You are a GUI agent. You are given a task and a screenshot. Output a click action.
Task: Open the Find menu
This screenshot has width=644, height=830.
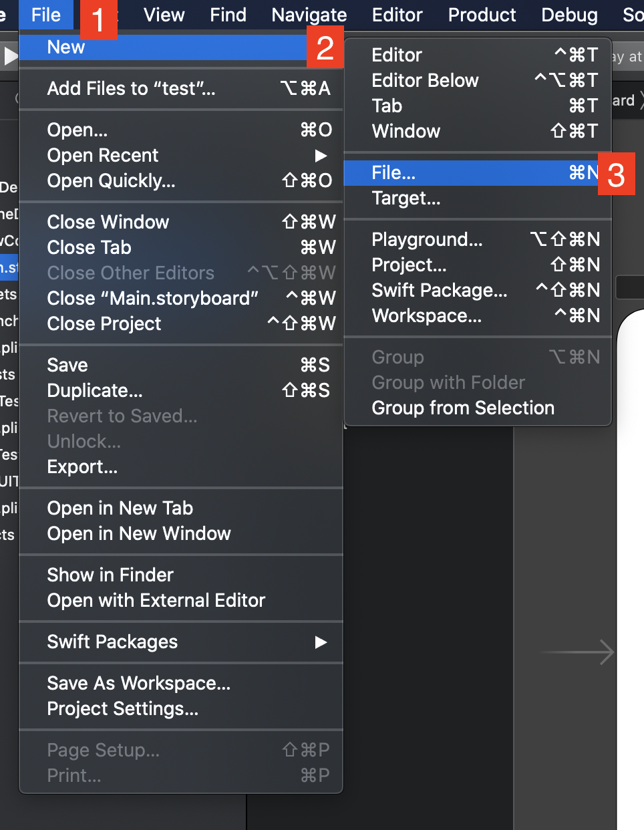[228, 15]
